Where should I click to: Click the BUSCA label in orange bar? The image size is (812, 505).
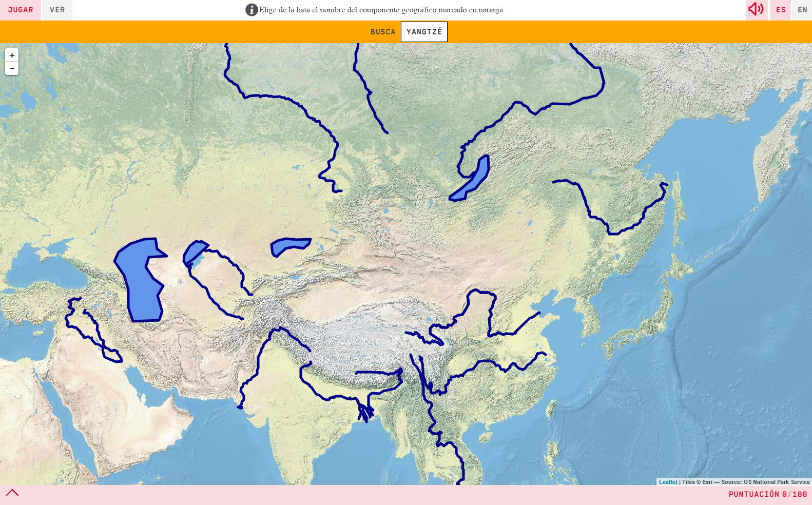click(383, 32)
